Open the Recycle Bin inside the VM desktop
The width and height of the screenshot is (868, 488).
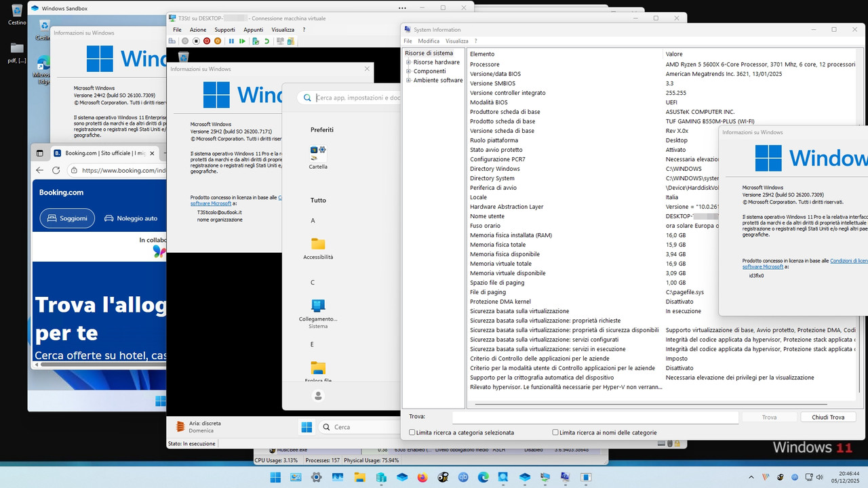point(183,57)
